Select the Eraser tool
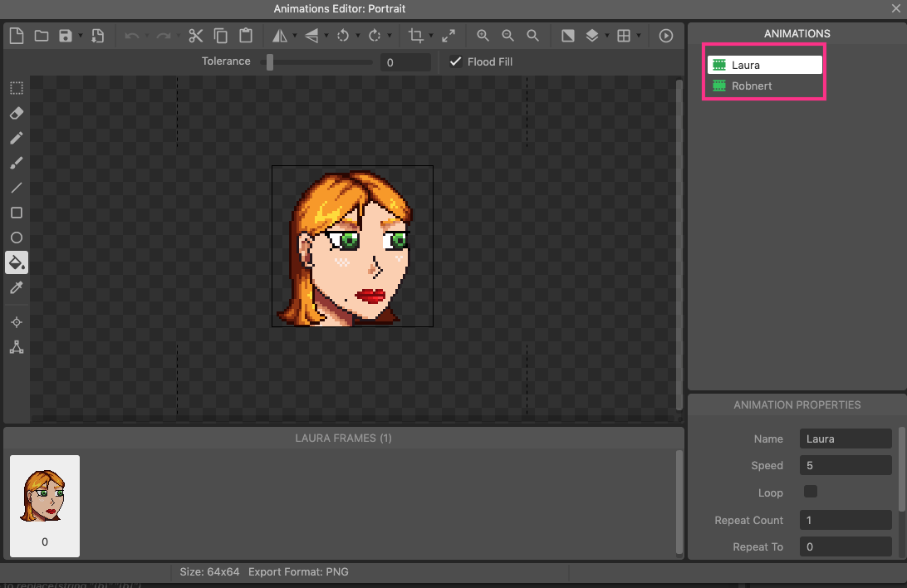Viewport: 907px width, 588px height. click(x=16, y=113)
